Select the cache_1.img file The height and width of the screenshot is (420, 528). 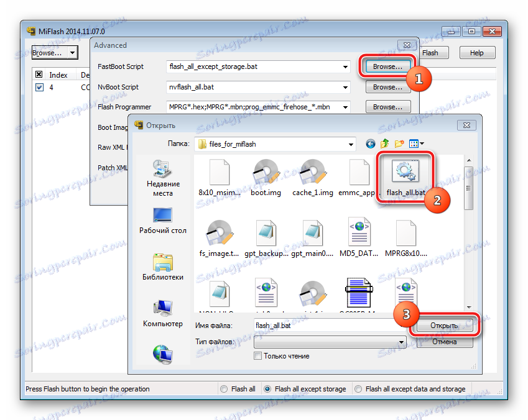[x=312, y=178]
